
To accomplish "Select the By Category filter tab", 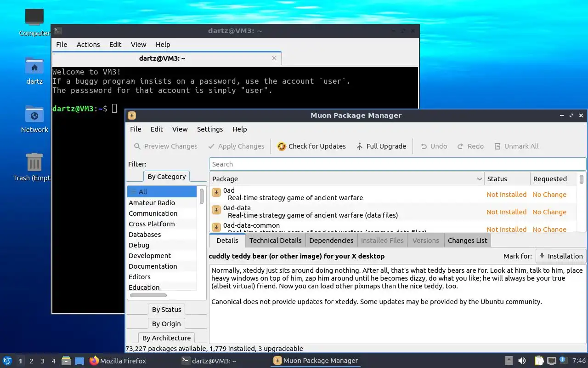I will (x=167, y=177).
